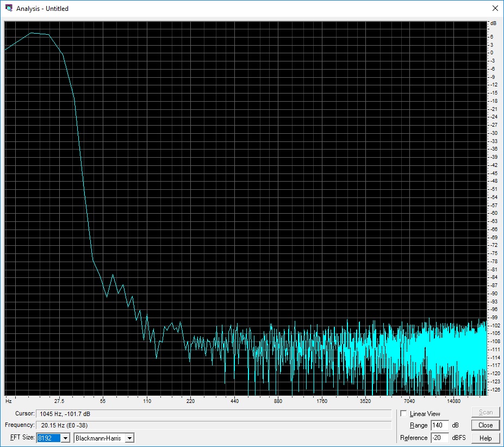Image resolution: width=504 pixels, height=447 pixels.
Task: Click the dBFS unit label
Action: pos(459,438)
